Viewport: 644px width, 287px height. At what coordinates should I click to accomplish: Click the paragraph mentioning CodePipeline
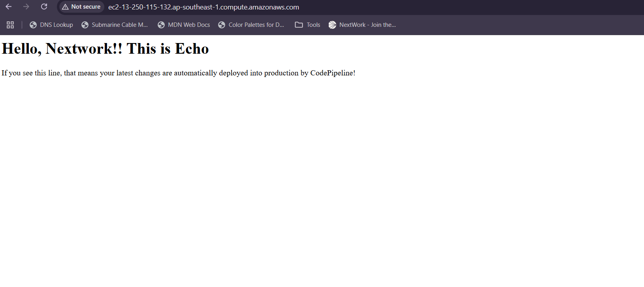tap(179, 73)
